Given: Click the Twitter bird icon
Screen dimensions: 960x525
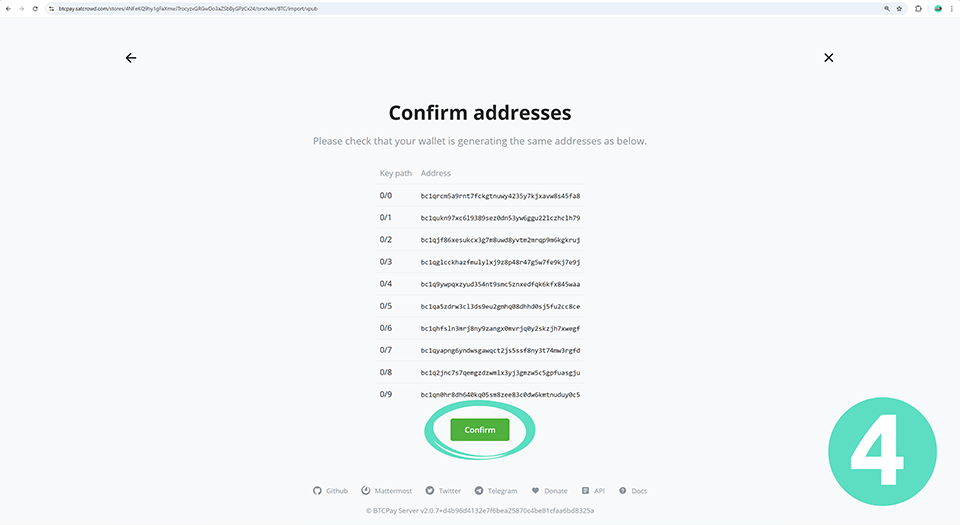Looking at the screenshot, I should point(430,491).
